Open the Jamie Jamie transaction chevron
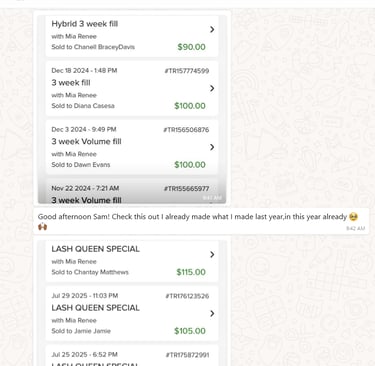375x366 pixels. pyautogui.click(x=212, y=313)
